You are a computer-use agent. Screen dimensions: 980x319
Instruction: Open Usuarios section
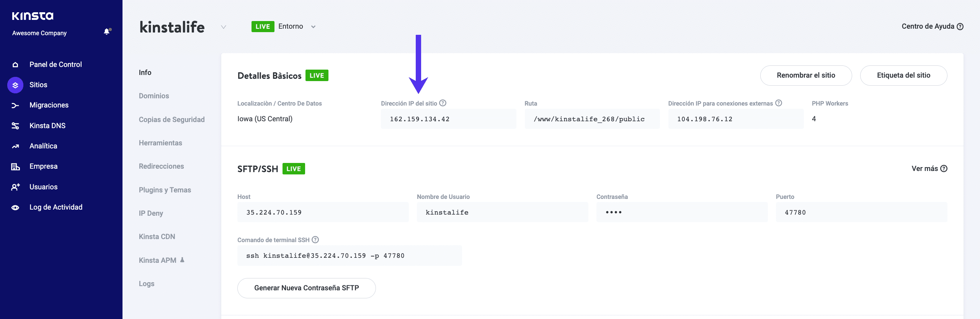point(43,187)
